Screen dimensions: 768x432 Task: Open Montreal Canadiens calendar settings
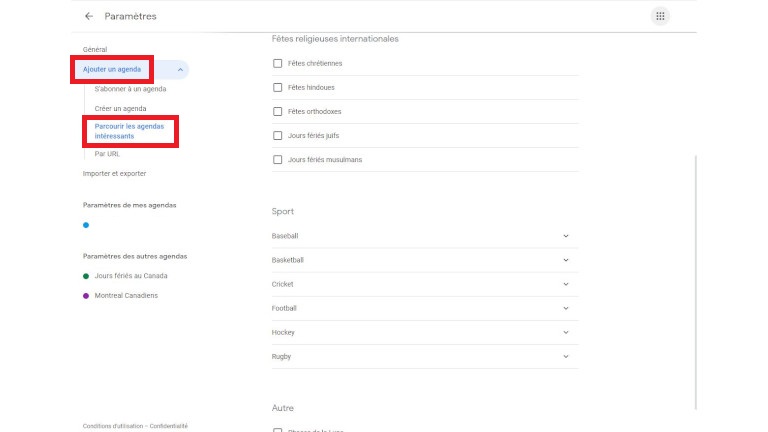(x=126, y=295)
